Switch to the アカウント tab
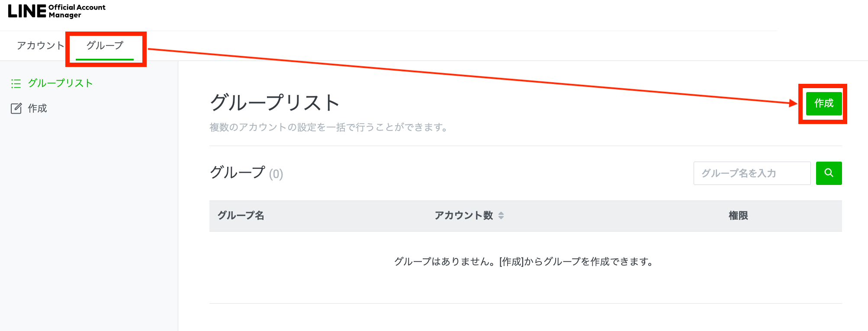Image resolution: width=868 pixels, height=331 pixels. pos(40,45)
